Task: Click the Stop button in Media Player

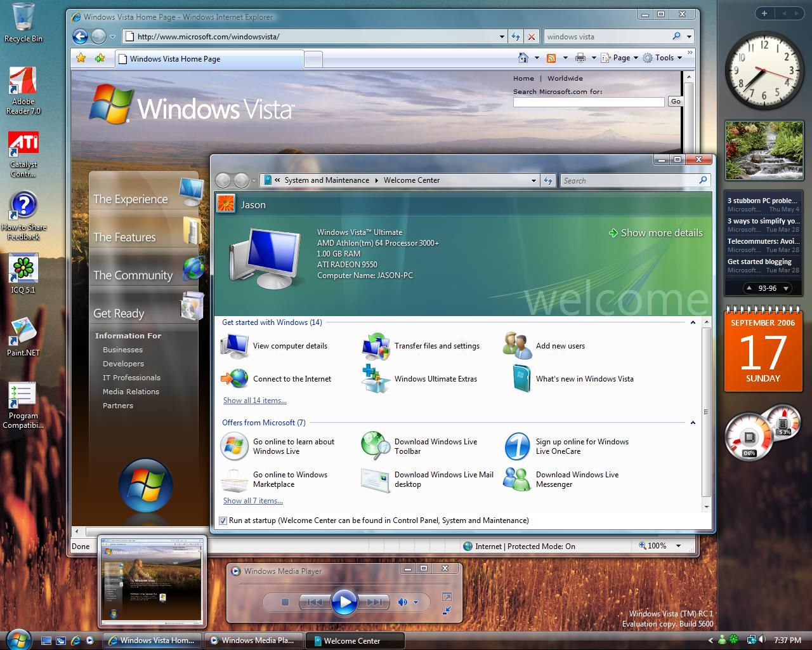Action: tap(285, 602)
